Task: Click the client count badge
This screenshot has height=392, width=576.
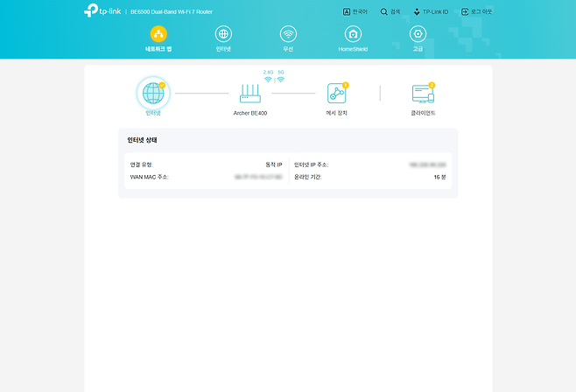Action: tap(432, 85)
